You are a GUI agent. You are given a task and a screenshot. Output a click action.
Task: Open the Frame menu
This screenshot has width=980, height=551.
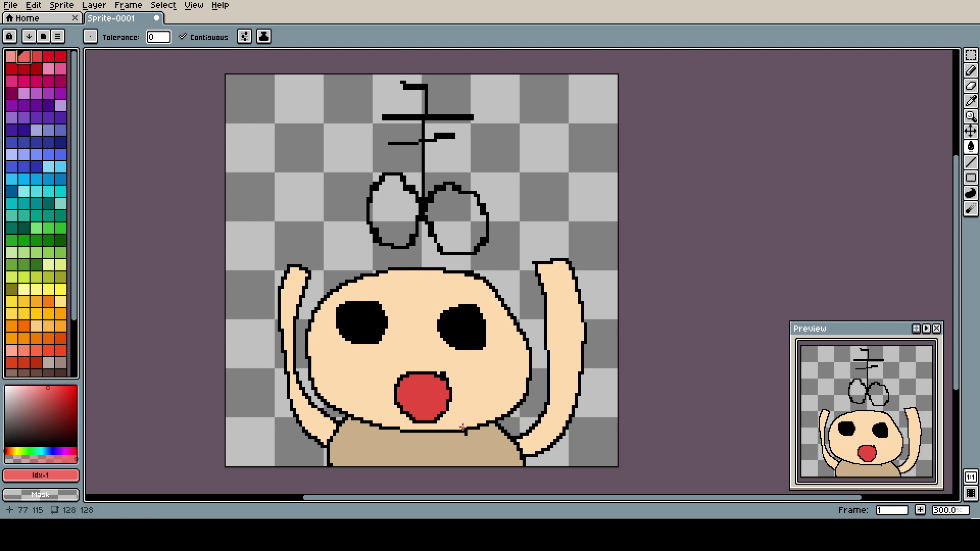point(128,5)
